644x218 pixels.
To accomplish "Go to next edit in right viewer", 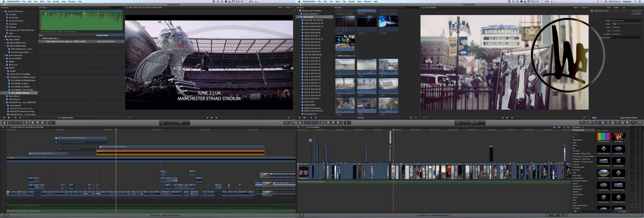I will 512,118.
